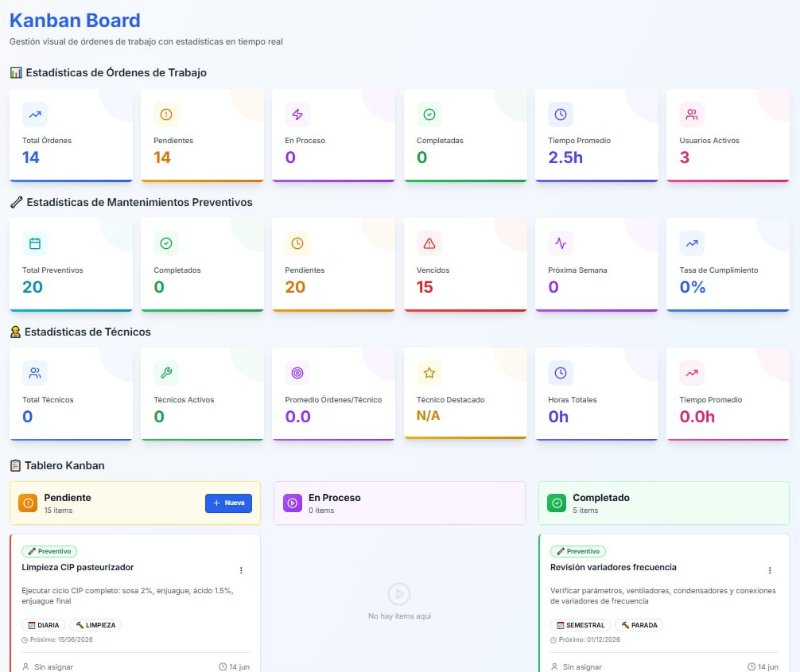Click the clipboard icon beside Tablero Kanban
This screenshot has width=800, height=672.
(15, 465)
